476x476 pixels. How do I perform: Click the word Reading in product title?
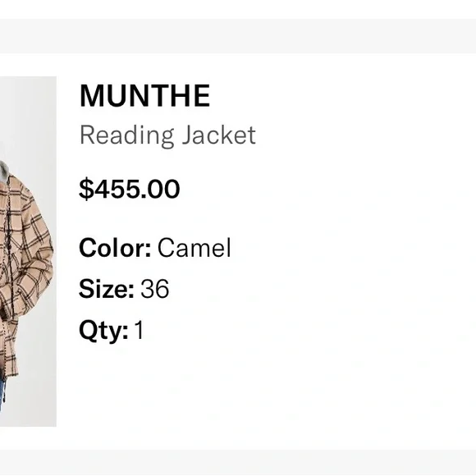(127, 135)
